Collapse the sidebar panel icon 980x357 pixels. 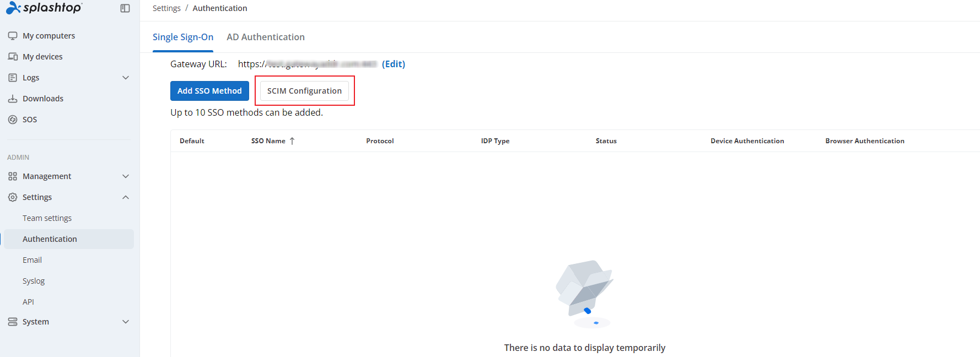click(125, 8)
